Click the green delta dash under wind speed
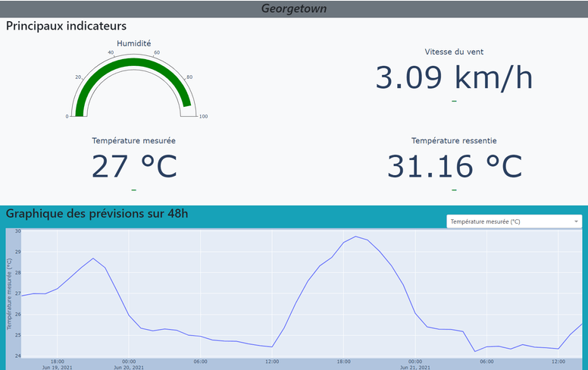This screenshot has height=370, width=588. point(454,101)
